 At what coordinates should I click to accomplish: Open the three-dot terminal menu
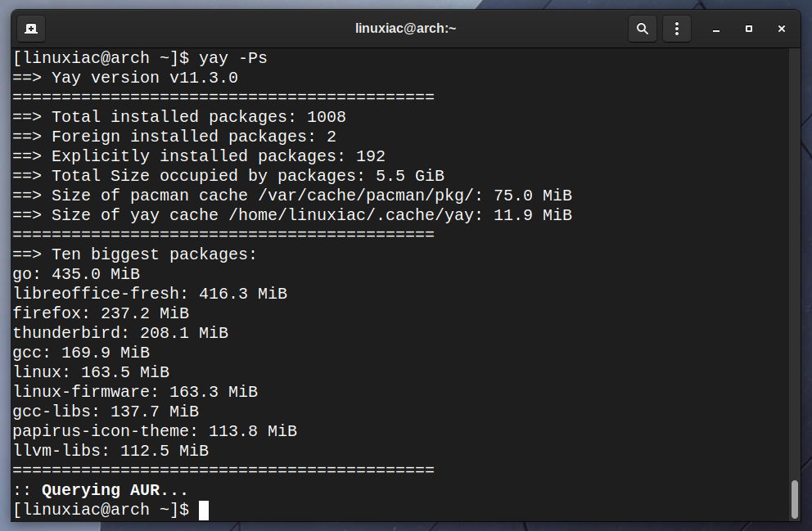tap(677, 29)
